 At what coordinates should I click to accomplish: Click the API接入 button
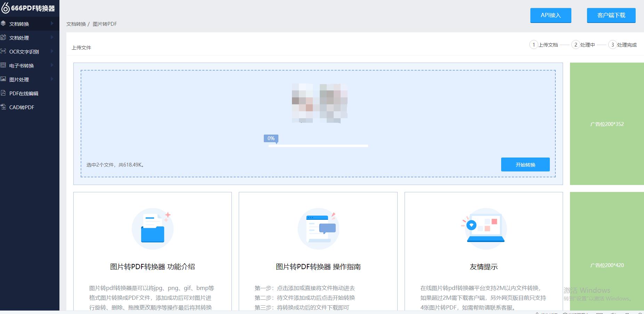pyautogui.click(x=551, y=15)
